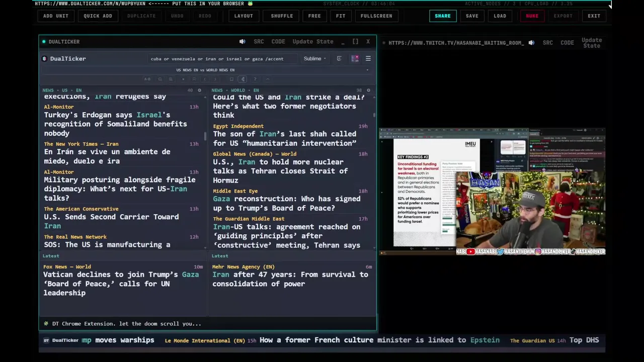Image resolution: width=644 pixels, height=362 pixels.
Task: Click the zoom in magnifier icon
Action: 171,79
